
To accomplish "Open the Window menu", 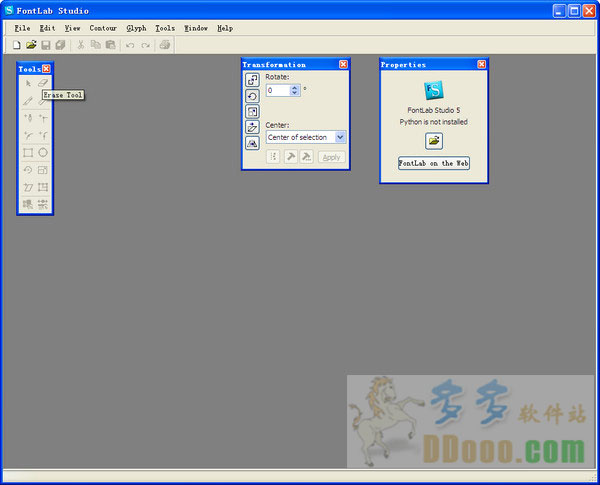I will pos(196,28).
